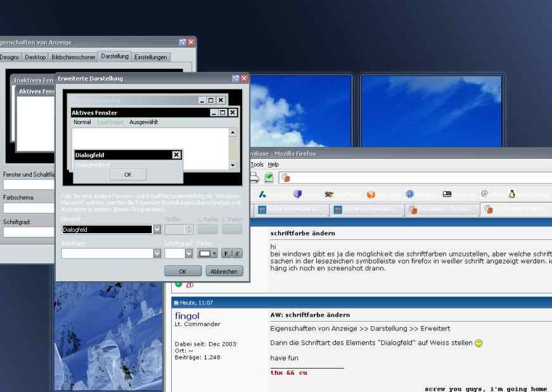Toggle italic font style button K
This screenshot has width=552, height=392.
[x=238, y=253]
